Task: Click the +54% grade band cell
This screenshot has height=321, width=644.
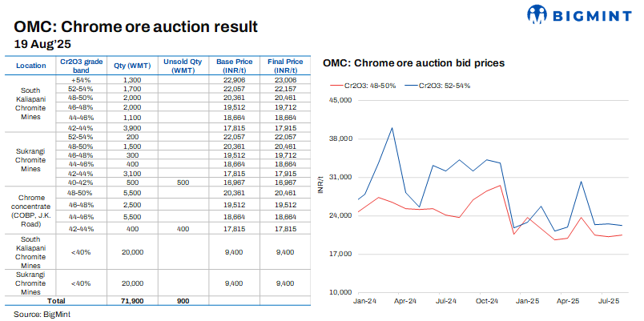Action: [81, 79]
